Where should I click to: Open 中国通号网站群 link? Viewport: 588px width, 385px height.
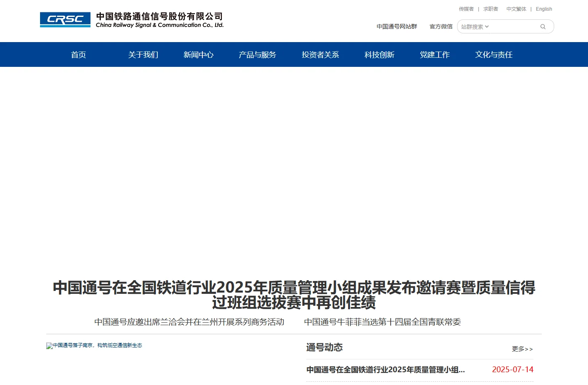[x=397, y=26]
